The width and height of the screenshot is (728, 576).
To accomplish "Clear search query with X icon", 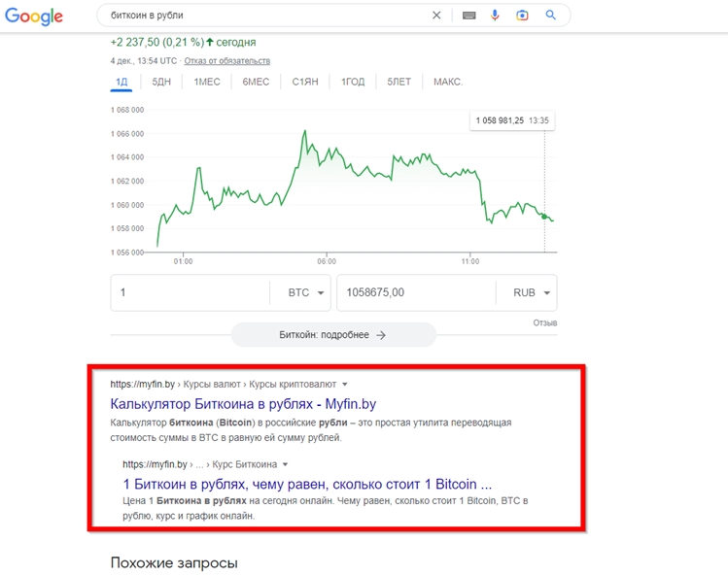I will 436,16.
